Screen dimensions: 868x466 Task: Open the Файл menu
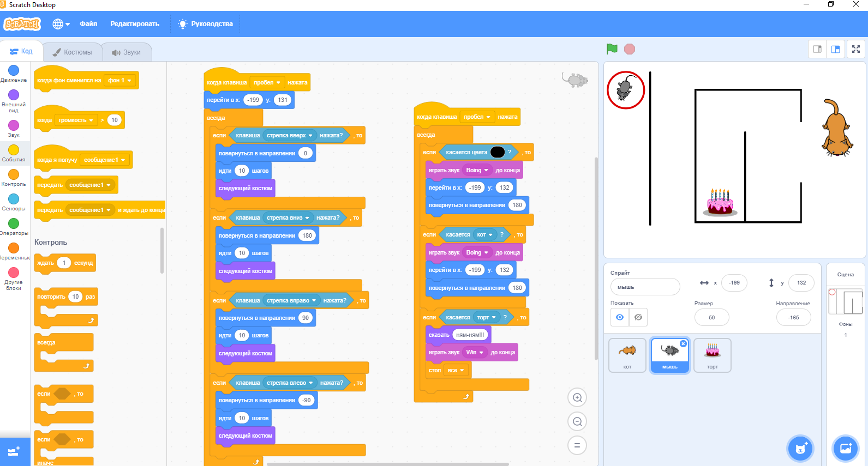tap(88, 24)
